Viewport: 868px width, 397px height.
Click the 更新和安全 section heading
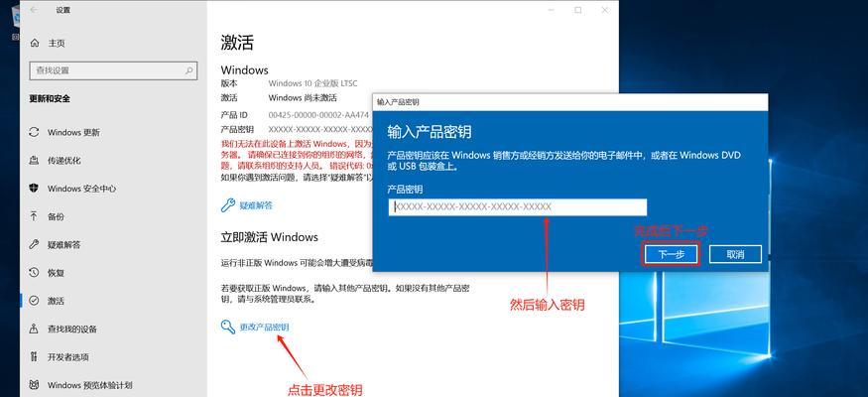[x=50, y=98]
